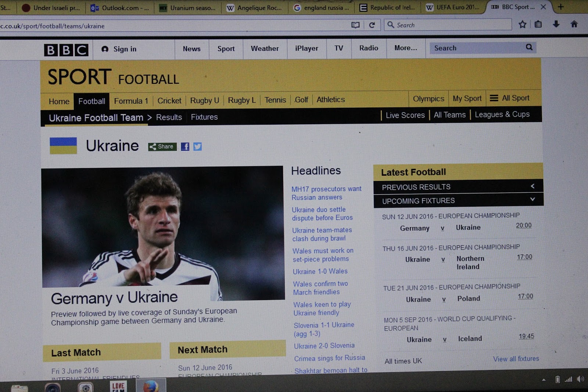Expand the Previous Results section
The image size is (588, 392).
533,186
